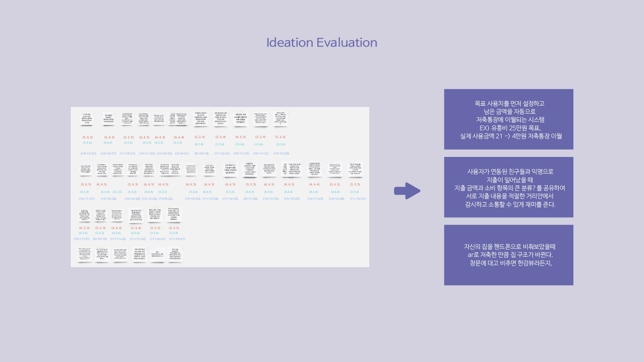Open sticky note '지금 내게 살고 있는 집의 시세'

[x=140, y=254]
